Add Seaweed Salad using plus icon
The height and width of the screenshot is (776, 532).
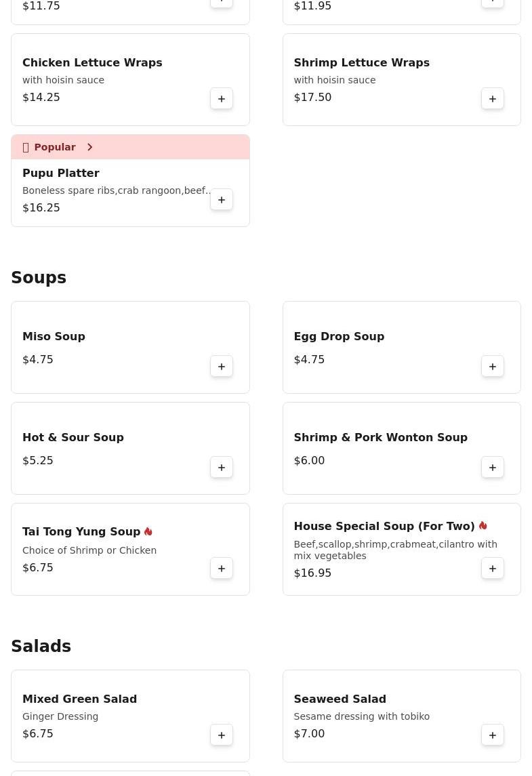(x=493, y=735)
